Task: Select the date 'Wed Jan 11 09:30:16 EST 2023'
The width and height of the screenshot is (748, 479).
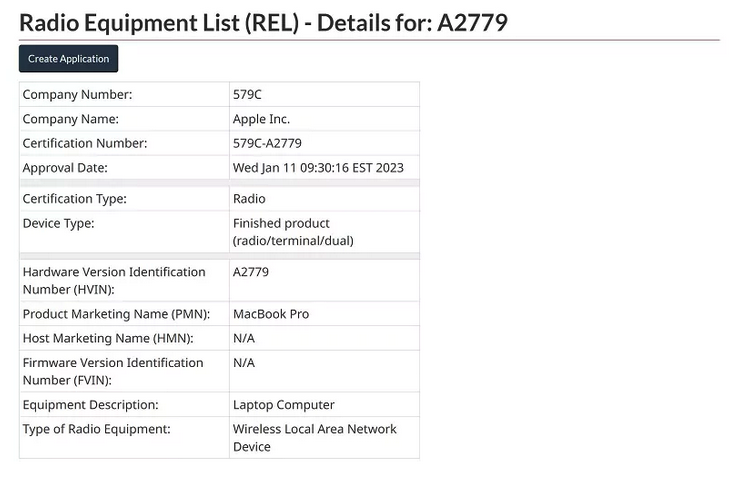Action: point(318,168)
